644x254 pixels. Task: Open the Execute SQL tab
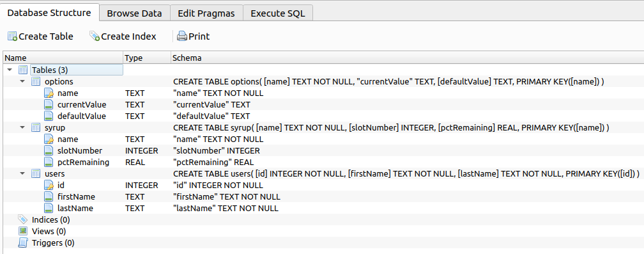click(x=278, y=13)
